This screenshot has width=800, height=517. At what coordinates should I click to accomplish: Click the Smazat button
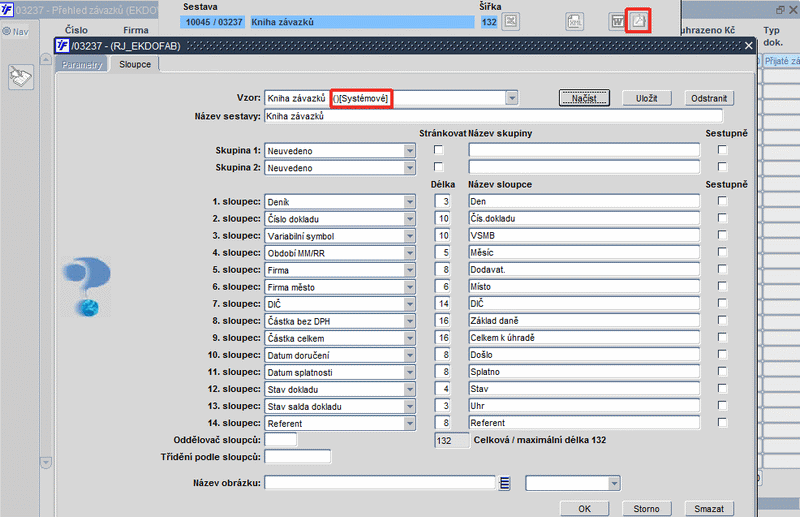(709, 508)
